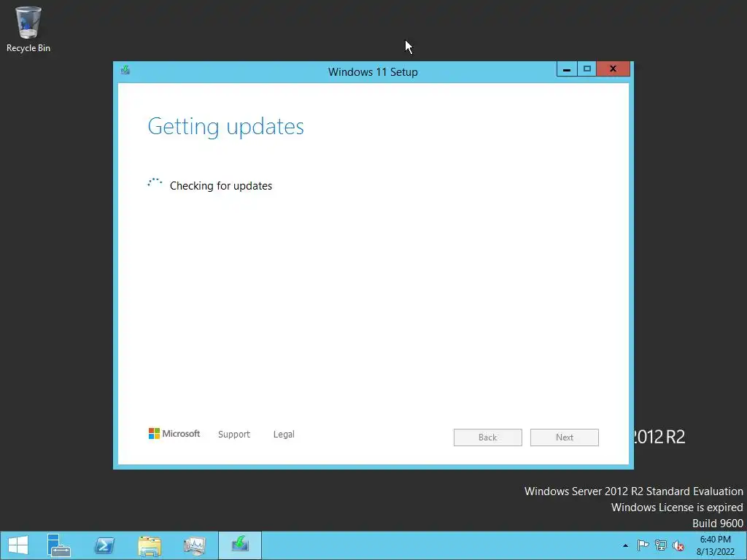The width and height of the screenshot is (747, 560).
Task: Click the Next button
Action: coord(565,437)
